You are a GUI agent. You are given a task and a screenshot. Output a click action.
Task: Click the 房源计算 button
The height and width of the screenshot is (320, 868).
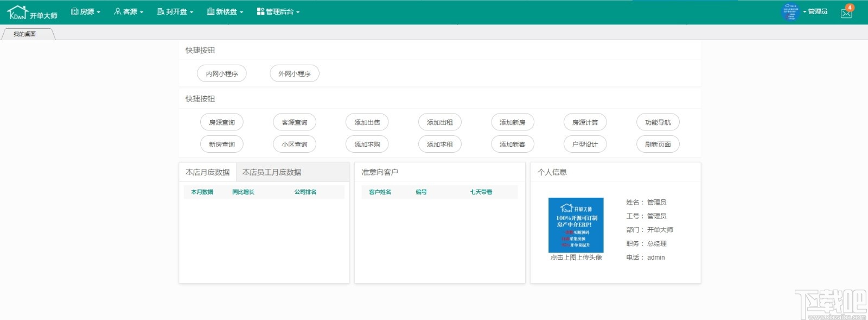tap(585, 122)
